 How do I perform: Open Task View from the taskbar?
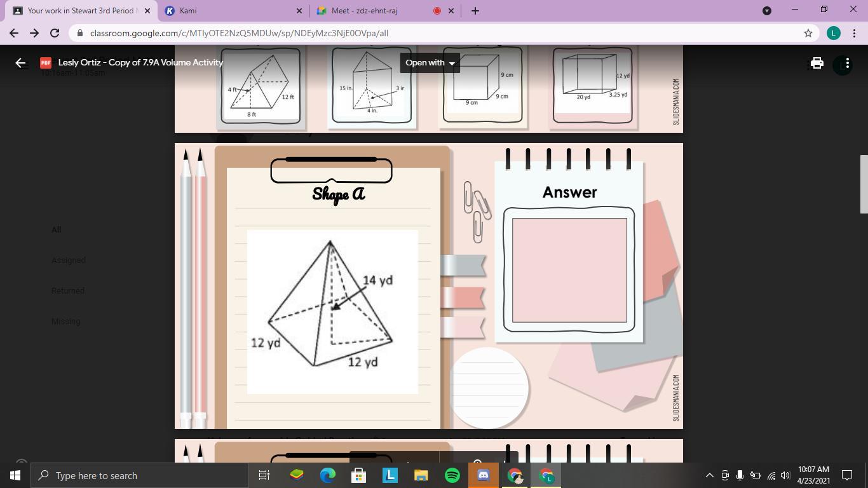coord(264,475)
